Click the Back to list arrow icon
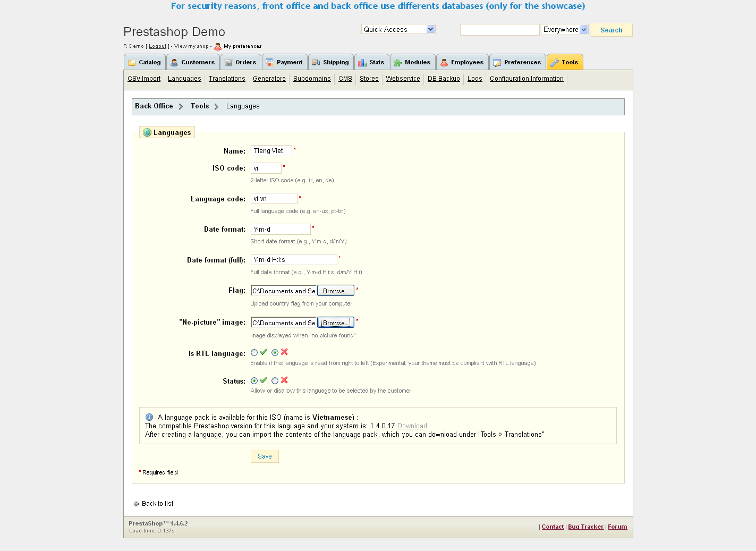 click(x=136, y=504)
